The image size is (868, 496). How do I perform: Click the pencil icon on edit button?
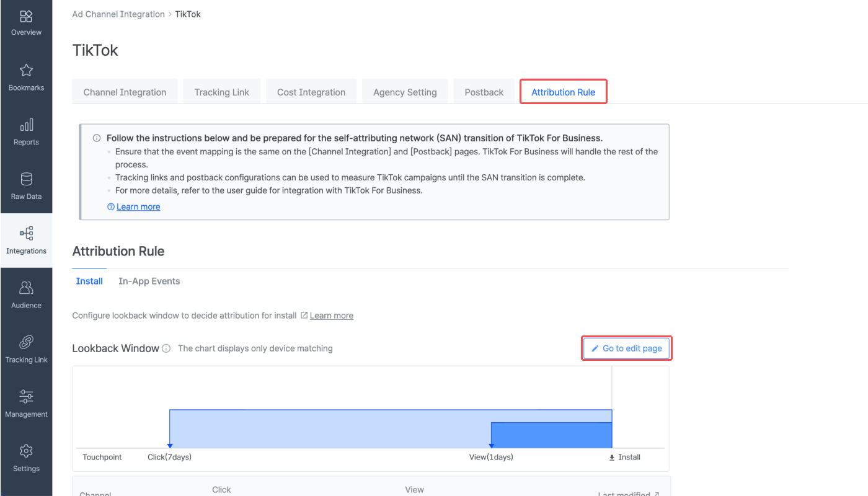(x=595, y=348)
